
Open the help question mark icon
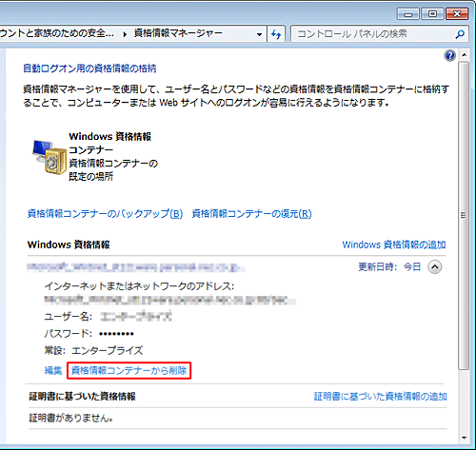449,56
